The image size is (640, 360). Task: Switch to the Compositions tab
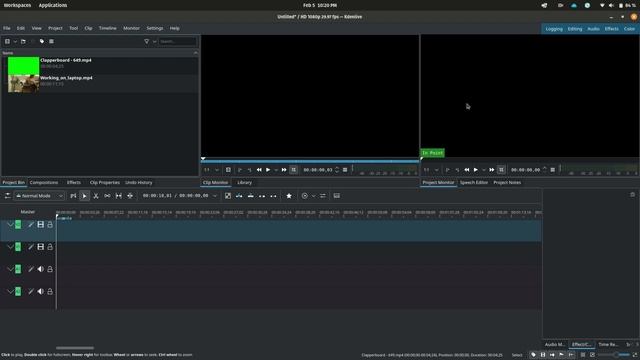44,182
